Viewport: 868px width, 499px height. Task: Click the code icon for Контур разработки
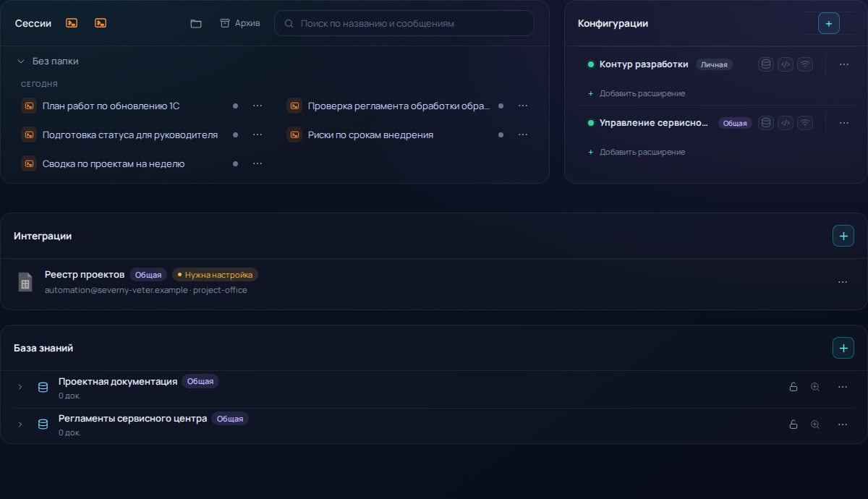click(786, 64)
